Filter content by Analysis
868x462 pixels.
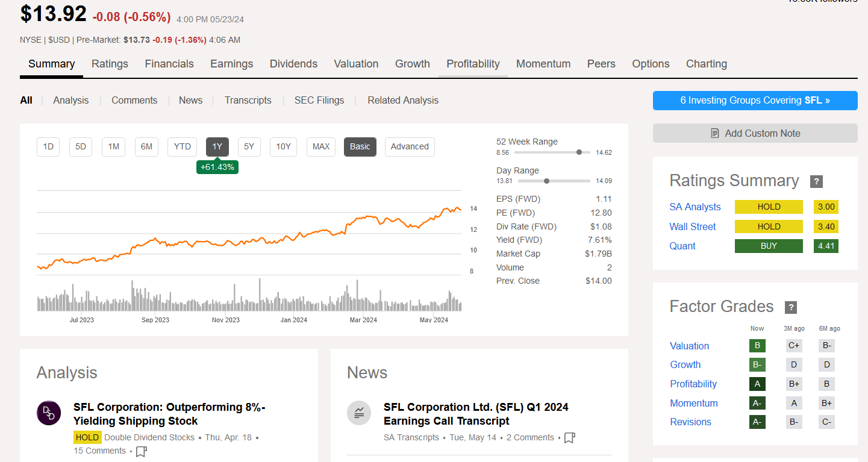71,101
